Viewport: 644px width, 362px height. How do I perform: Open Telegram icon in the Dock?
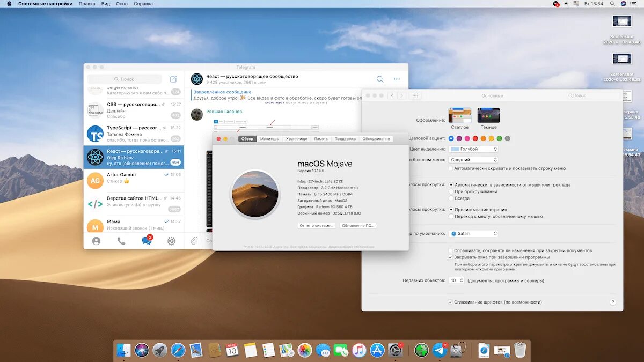click(x=440, y=350)
